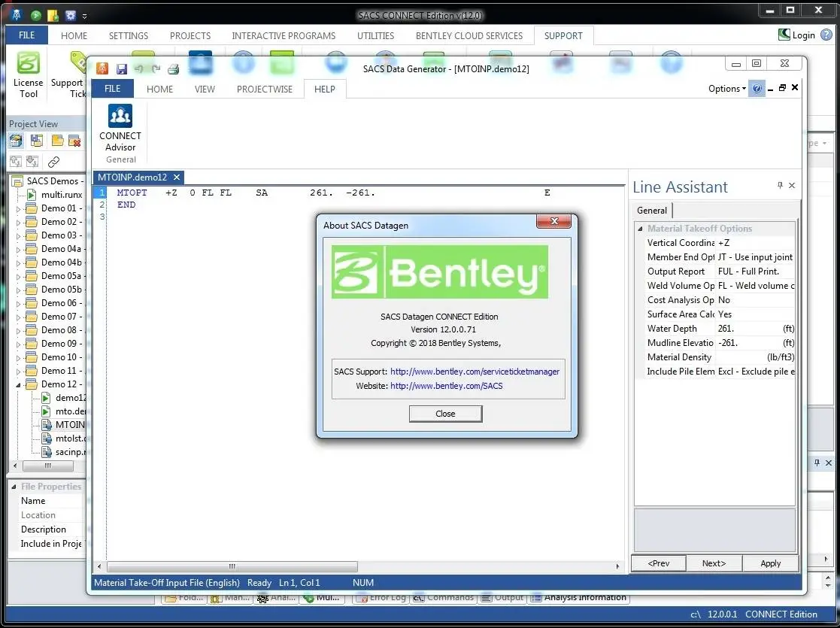This screenshot has width=840, height=628.
Task: Open the Error Log tab at bottom
Action: [382, 597]
